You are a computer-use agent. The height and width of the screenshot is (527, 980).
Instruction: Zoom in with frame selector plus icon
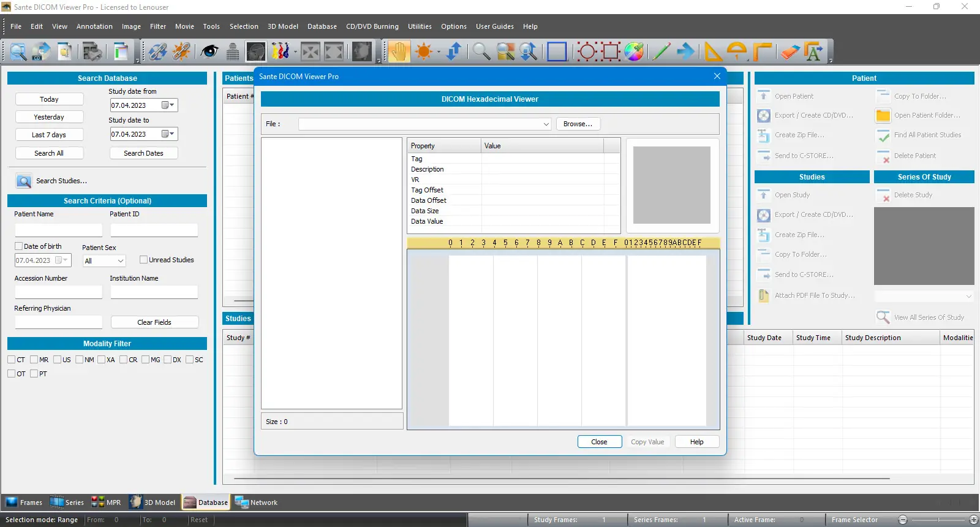tap(974, 520)
